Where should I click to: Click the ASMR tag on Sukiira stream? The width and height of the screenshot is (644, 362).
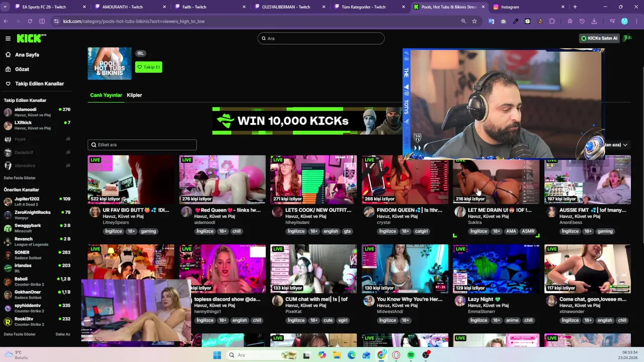(x=528, y=231)
